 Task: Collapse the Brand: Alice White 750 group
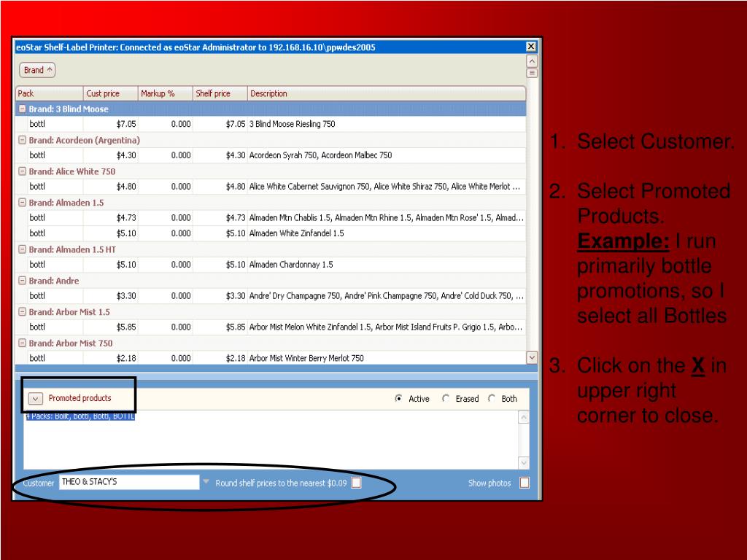pyautogui.click(x=22, y=171)
